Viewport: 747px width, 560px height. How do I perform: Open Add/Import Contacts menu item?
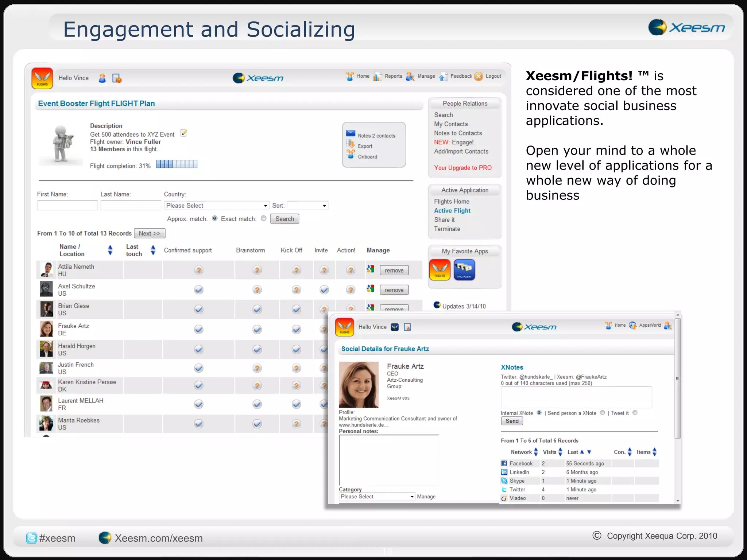(x=461, y=151)
